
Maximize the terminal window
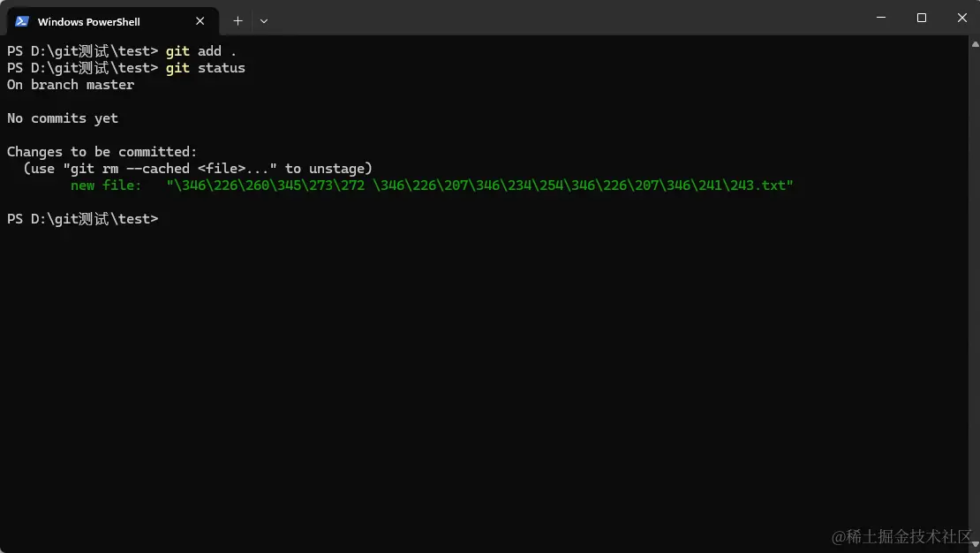pos(921,18)
